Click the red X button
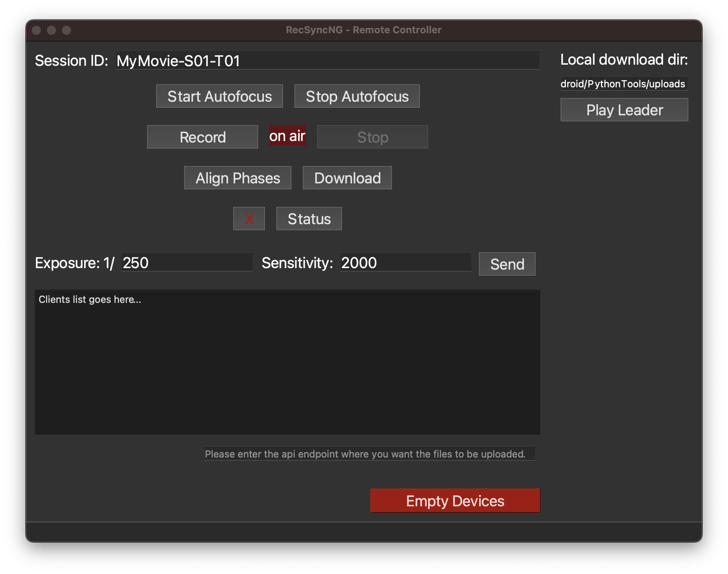728x574 pixels. pos(249,219)
